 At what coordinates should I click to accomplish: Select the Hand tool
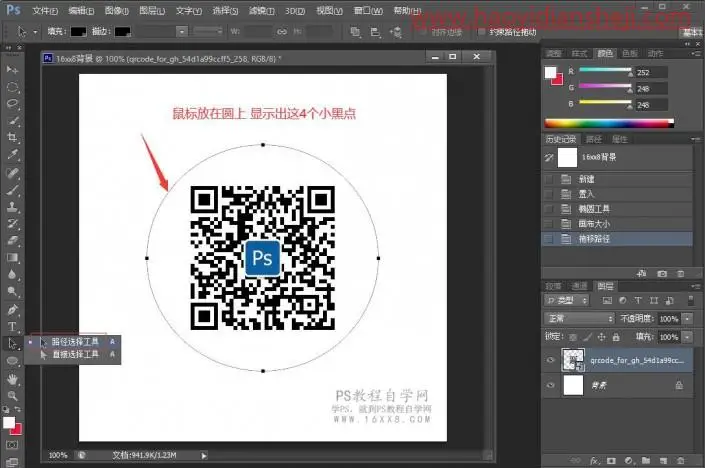click(12, 379)
